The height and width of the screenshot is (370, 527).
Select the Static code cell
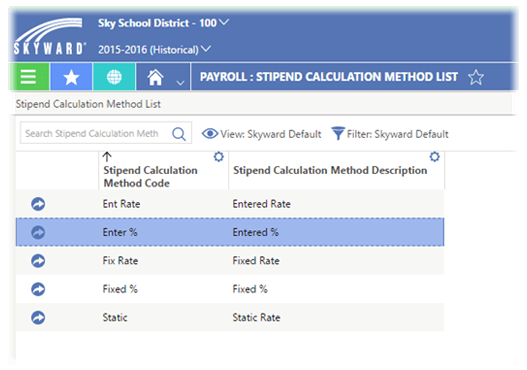[115, 318]
